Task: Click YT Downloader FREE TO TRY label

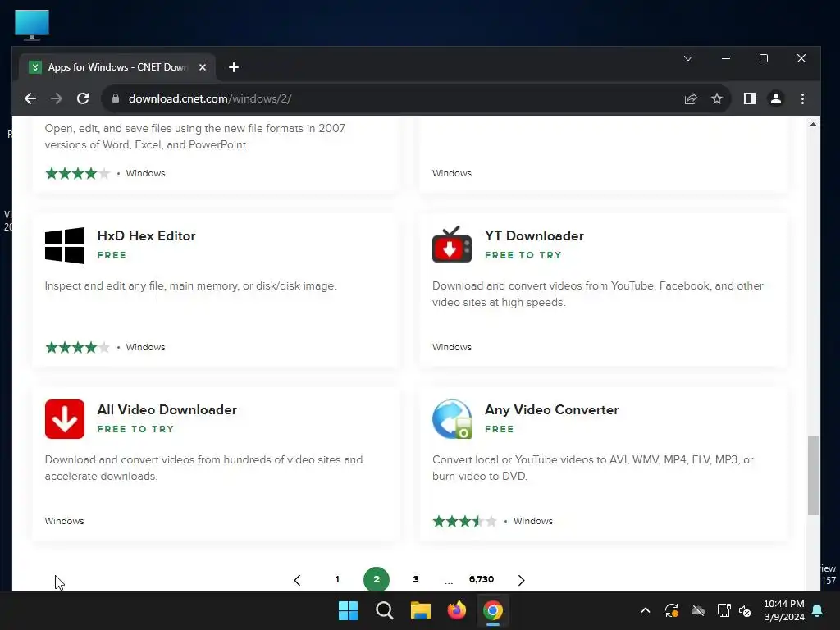Action: pos(523,255)
